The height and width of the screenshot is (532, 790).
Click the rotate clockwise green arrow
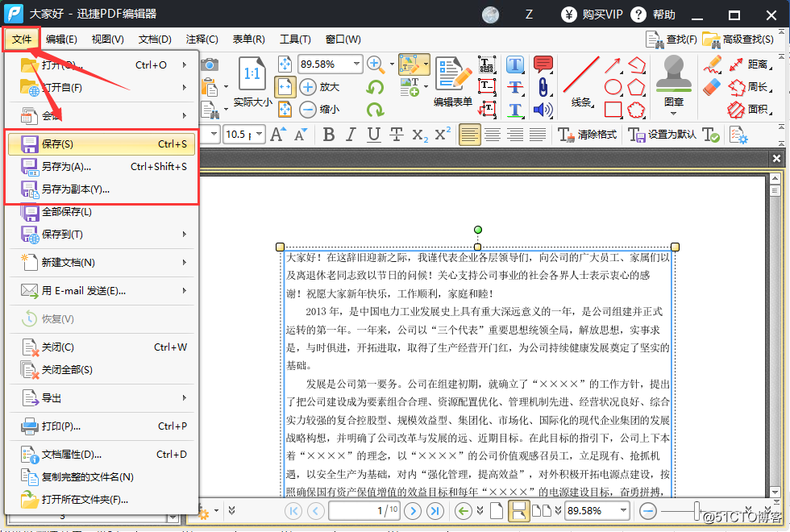pos(375,110)
